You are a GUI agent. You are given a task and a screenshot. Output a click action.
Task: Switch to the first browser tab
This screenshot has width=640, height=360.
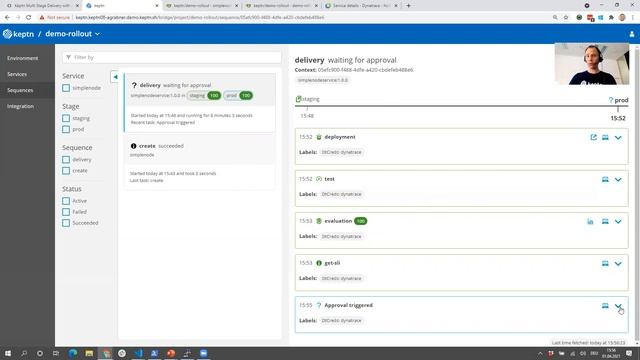pyautogui.click(x=41, y=6)
